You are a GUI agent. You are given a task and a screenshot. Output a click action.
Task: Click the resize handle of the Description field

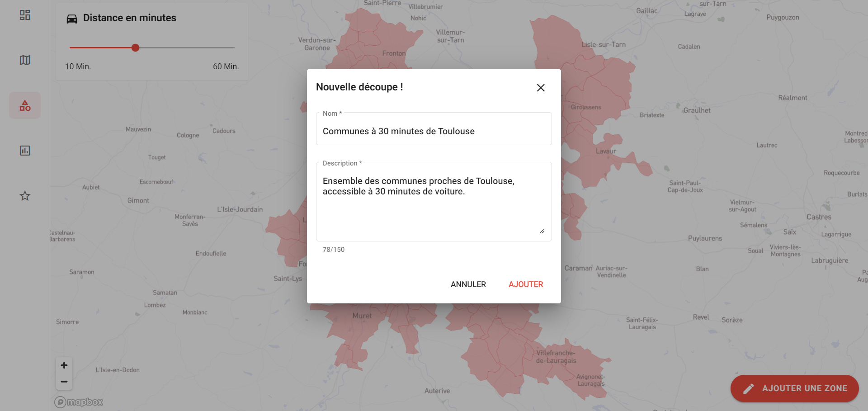[542, 231]
